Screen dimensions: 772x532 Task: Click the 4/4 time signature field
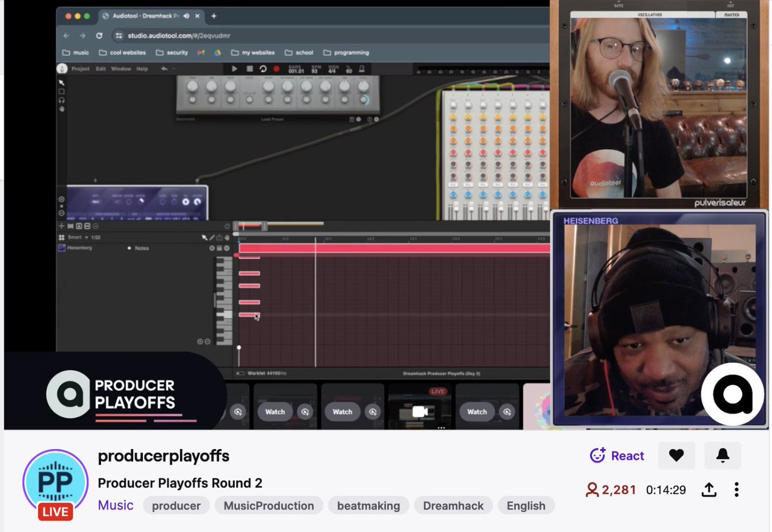pyautogui.click(x=331, y=71)
